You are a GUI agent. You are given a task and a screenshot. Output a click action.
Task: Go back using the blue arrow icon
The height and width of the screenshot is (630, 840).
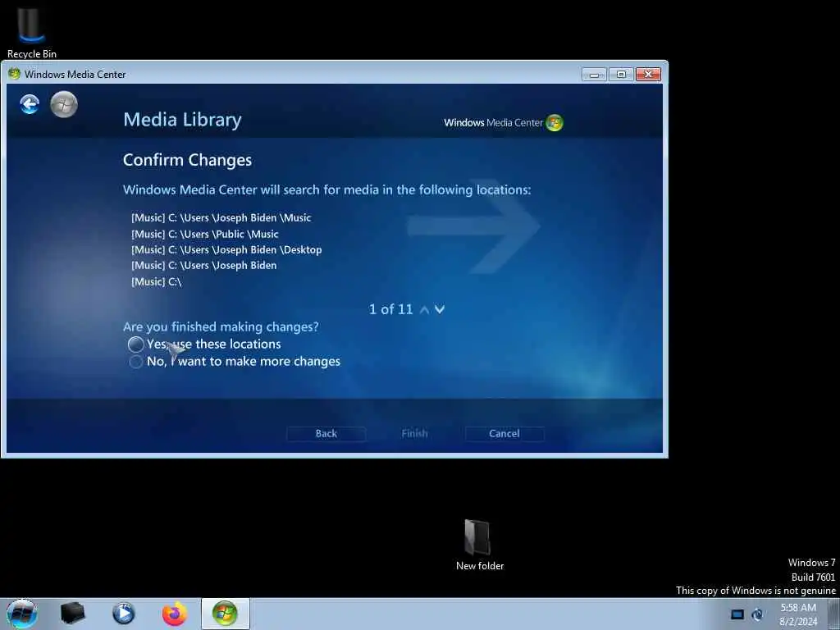pos(30,104)
